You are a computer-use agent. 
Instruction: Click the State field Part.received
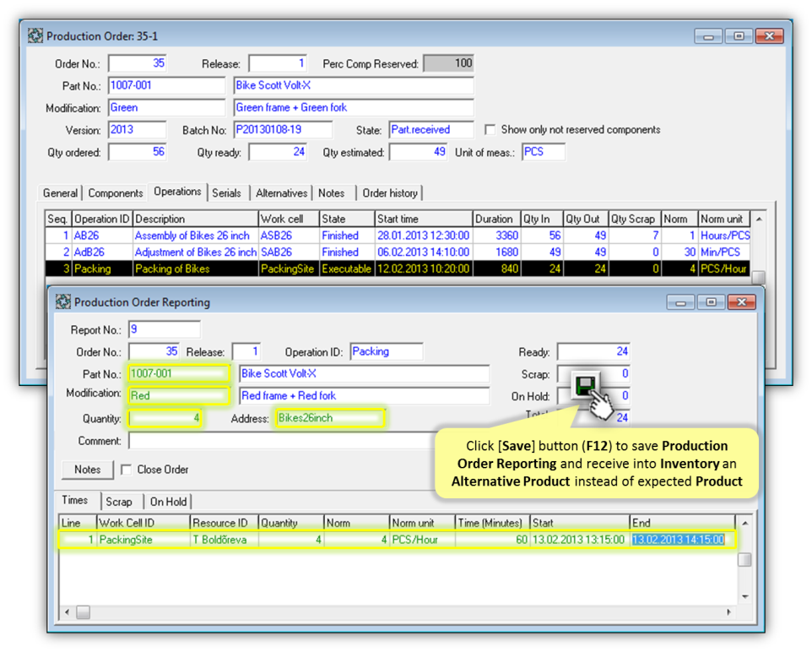tap(430, 129)
